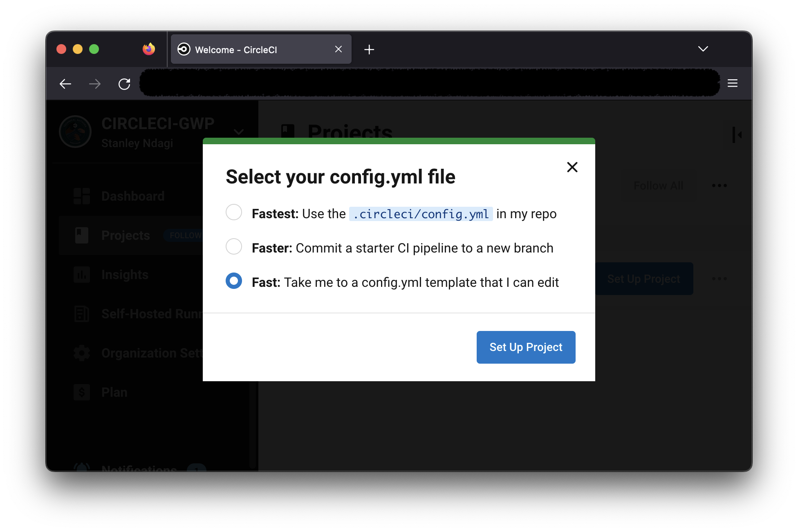This screenshot has height=532, width=798.
Task: Click the .circleci/config.yml code label
Action: coord(421,214)
